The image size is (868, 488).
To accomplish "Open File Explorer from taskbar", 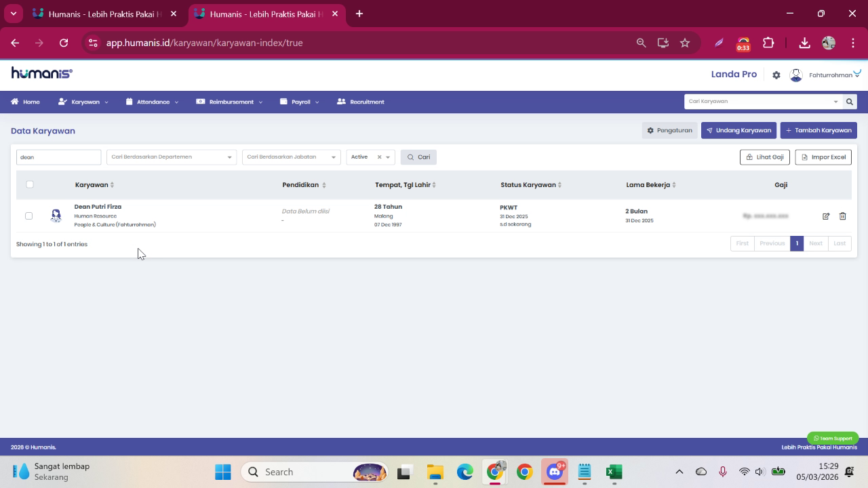I will [435, 472].
